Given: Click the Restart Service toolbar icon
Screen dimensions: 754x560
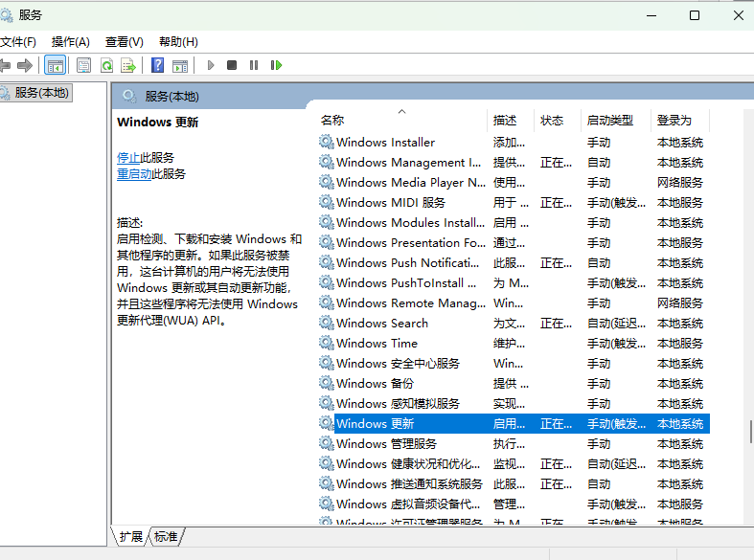Looking at the screenshot, I should tap(276, 65).
